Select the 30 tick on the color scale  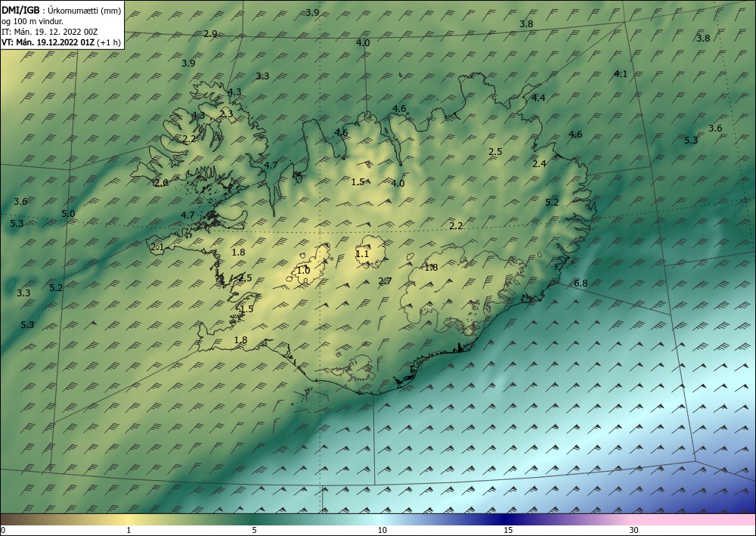(634, 530)
